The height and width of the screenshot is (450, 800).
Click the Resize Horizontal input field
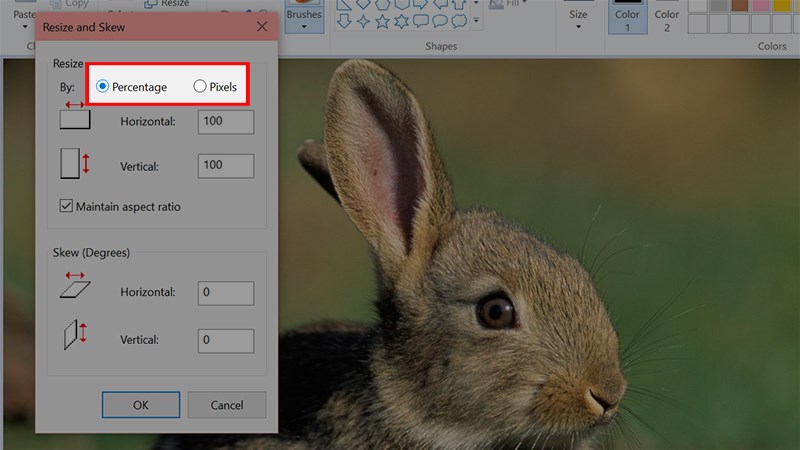coord(225,122)
